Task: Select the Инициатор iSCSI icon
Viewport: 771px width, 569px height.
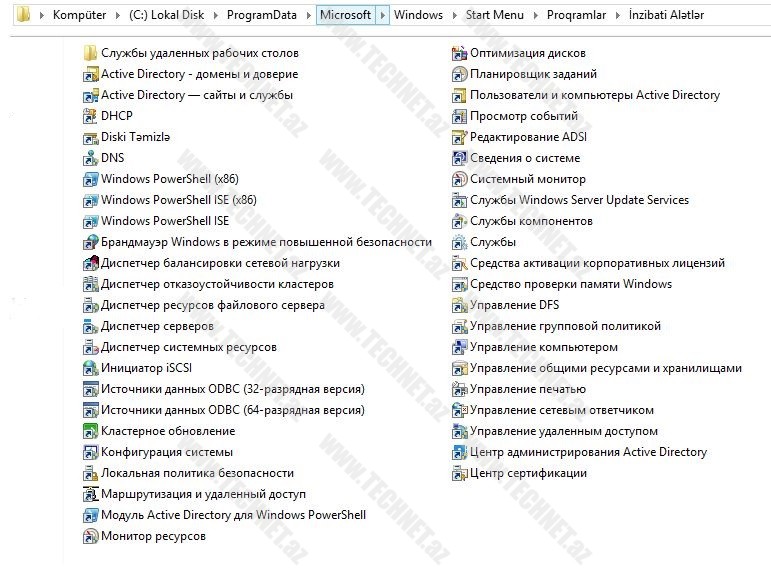Action: tap(90, 369)
